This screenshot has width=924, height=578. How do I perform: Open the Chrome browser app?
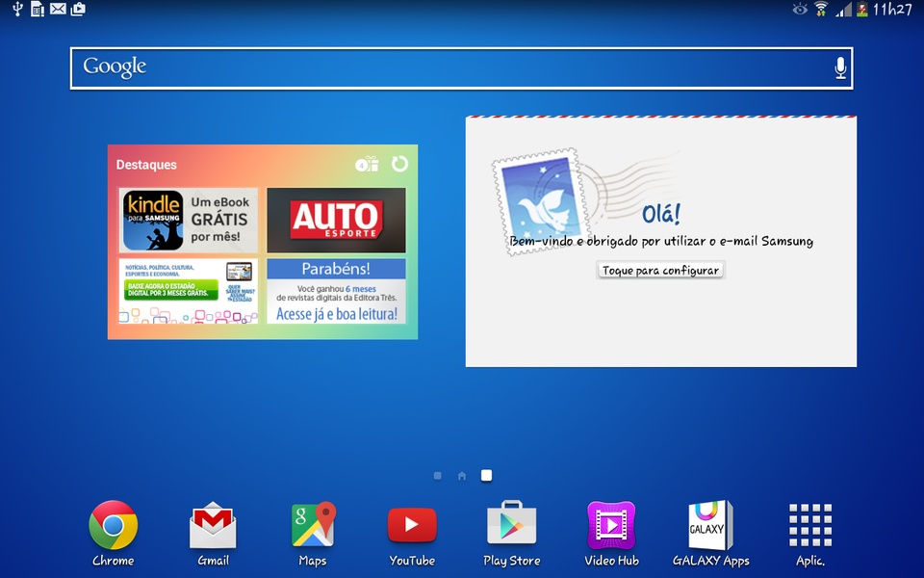tap(114, 526)
